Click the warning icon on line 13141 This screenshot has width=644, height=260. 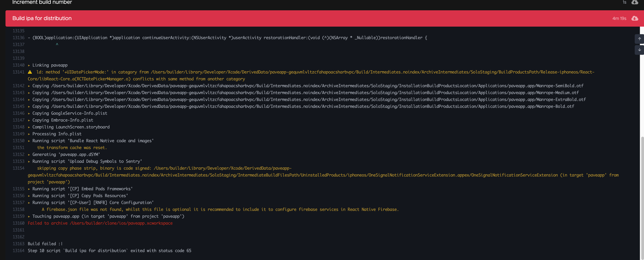click(30, 72)
